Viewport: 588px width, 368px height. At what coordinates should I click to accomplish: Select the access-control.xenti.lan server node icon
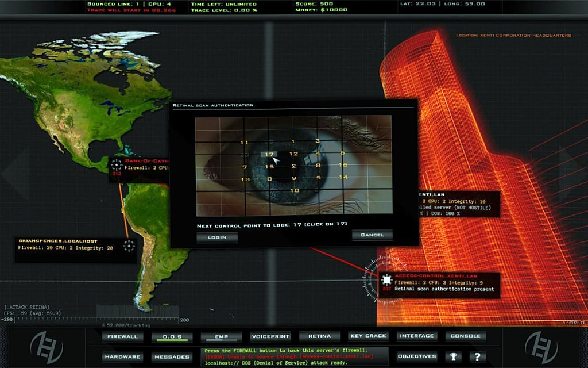point(386,280)
